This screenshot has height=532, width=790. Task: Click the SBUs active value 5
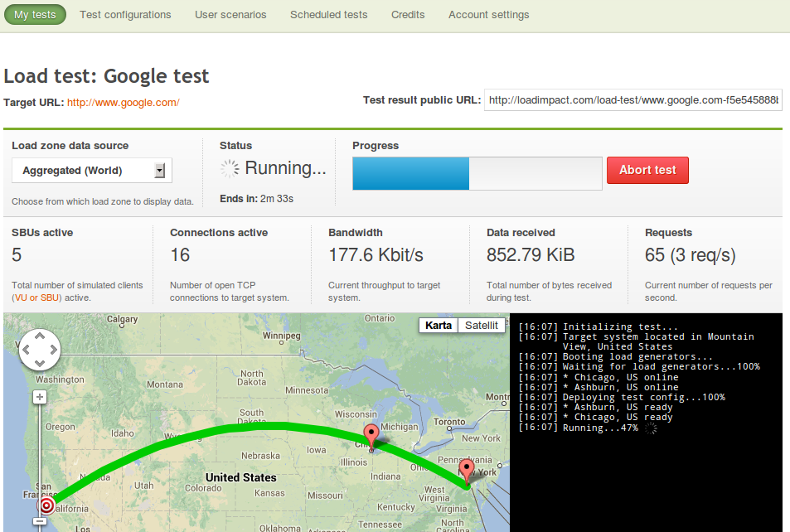pyautogui.click(x=17, y=255)
